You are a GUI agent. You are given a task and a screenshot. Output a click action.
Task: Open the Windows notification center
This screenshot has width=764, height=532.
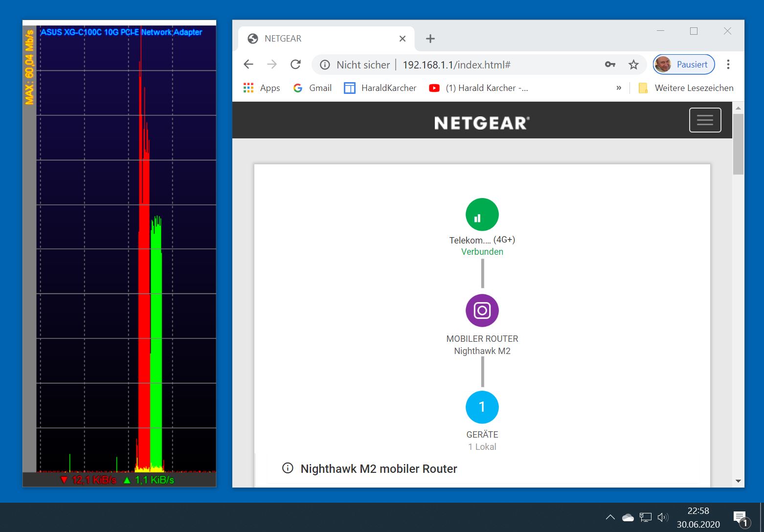click(740, 517)
